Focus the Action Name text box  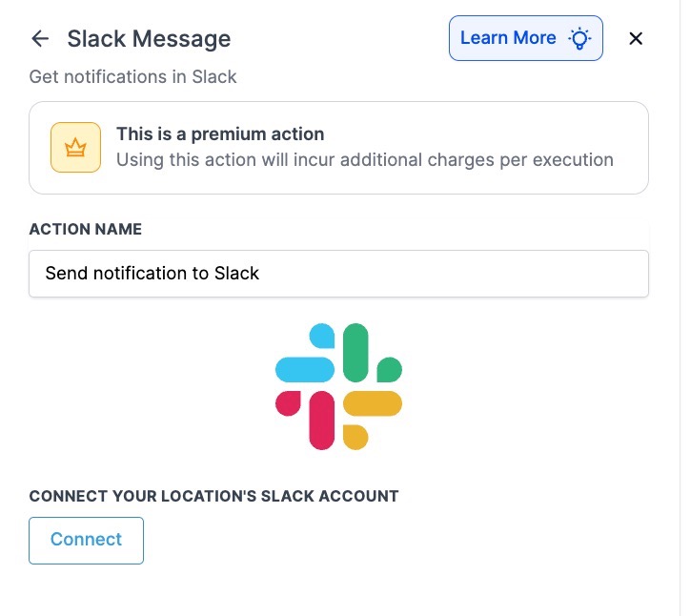pyautogui.click(x=338, y=274)
